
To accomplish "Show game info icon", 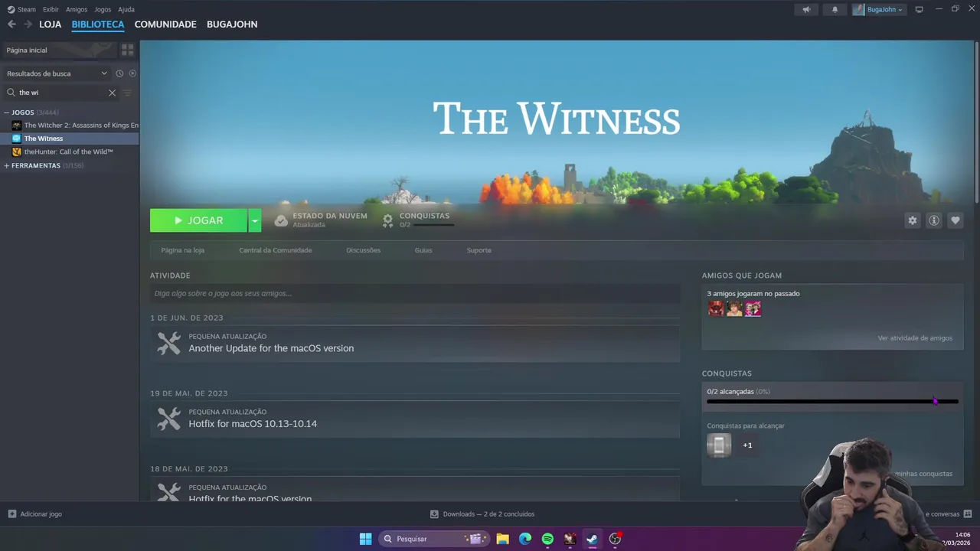I will coord(933,220).
